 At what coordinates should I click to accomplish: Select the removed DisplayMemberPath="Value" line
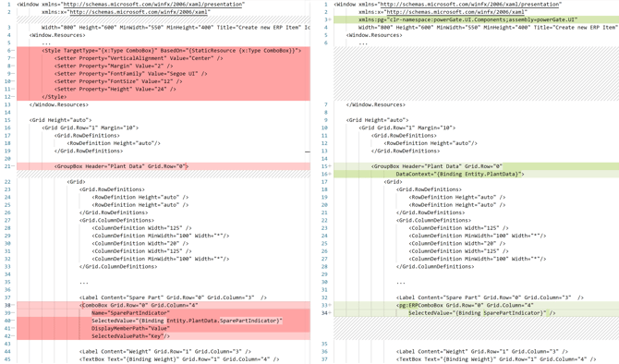point(164,329)
